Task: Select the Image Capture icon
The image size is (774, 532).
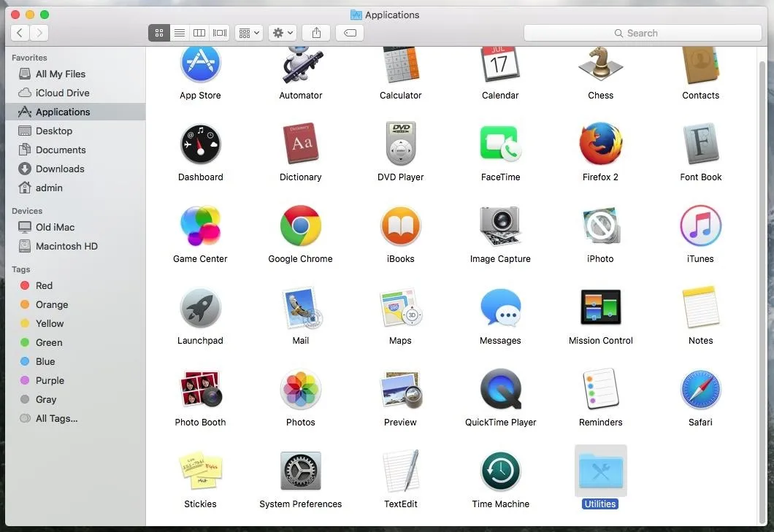Action: coord(500,225)
